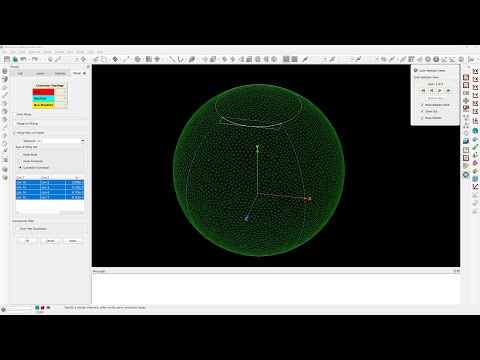Click the OK button in Merge panel
The width and height of the screenshot is (480, 360).
coord(27,240)
